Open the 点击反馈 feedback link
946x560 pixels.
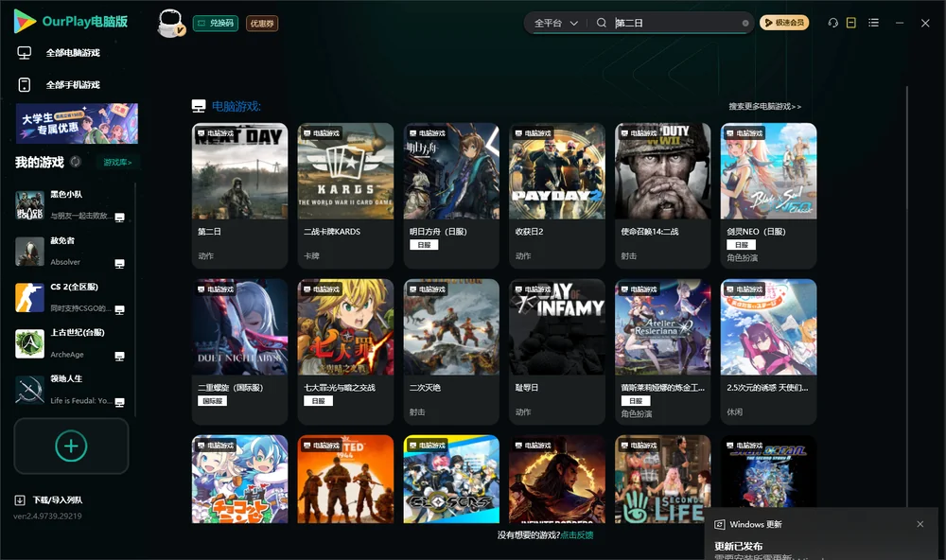[577, 534]
